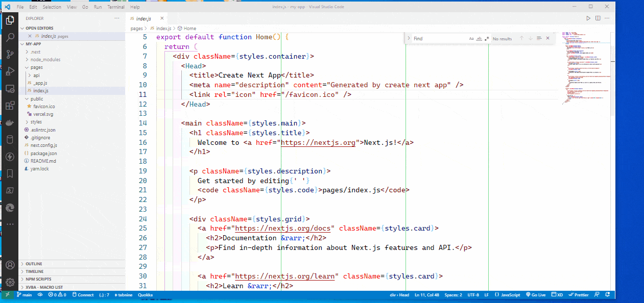Toggle Use Regular Expression in Find
The image size is (644, 303).
point(487,38)
